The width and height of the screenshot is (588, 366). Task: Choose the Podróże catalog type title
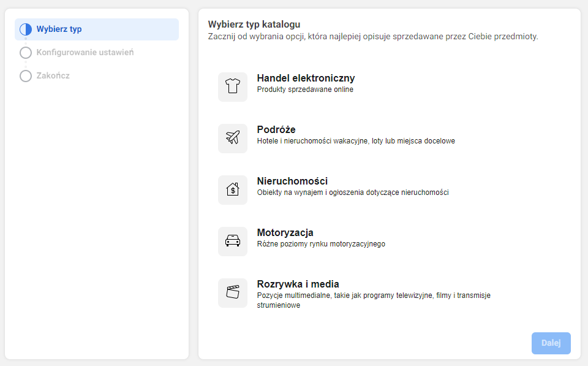(x=276, y=130)
